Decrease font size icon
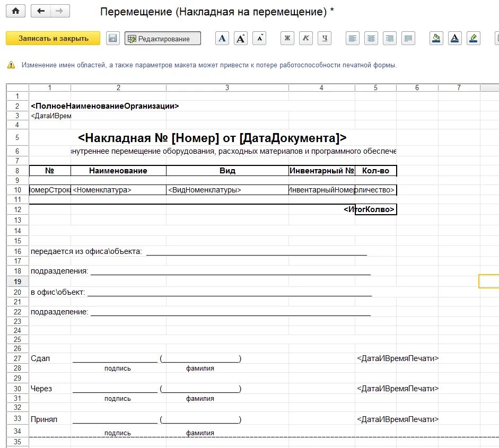Screen dimensions: 499x448 (259, 39)
